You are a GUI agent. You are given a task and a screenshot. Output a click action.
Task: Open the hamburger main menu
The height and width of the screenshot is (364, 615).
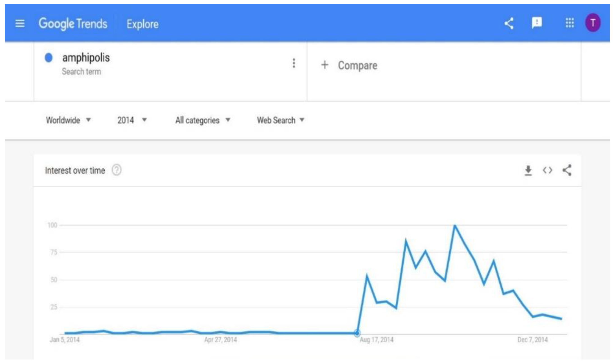click(x=20, y=24)
